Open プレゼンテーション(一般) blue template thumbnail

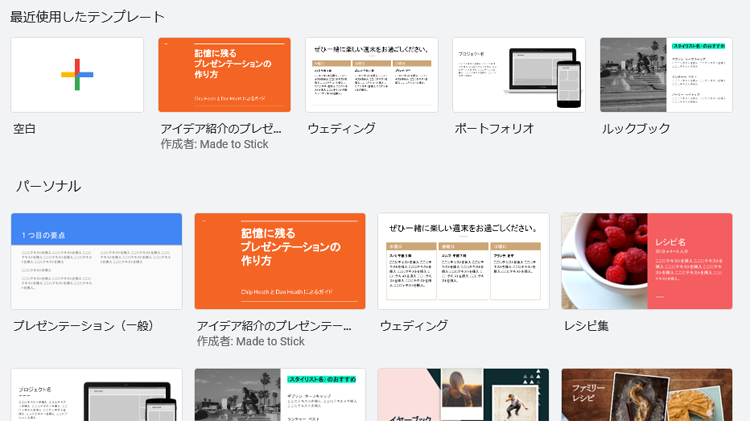(x=97, y=261)
